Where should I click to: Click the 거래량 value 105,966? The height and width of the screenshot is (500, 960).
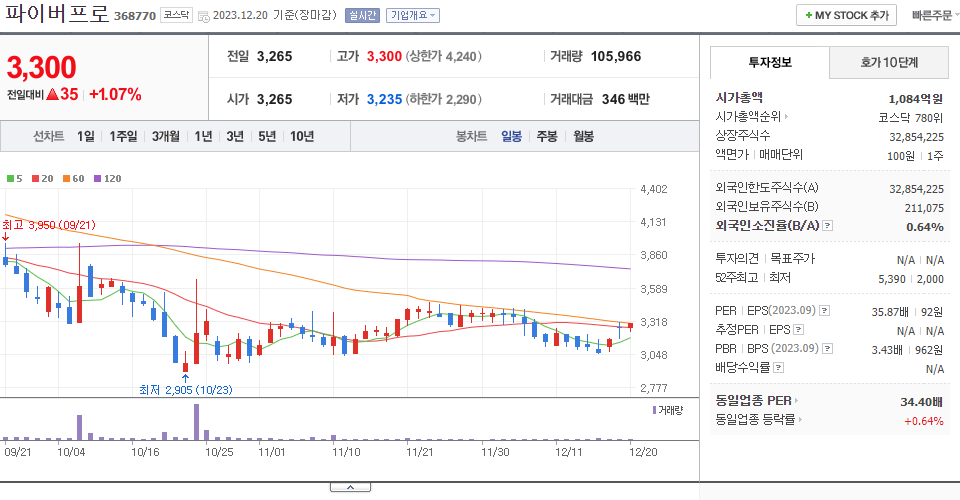(x=615, y=56)
